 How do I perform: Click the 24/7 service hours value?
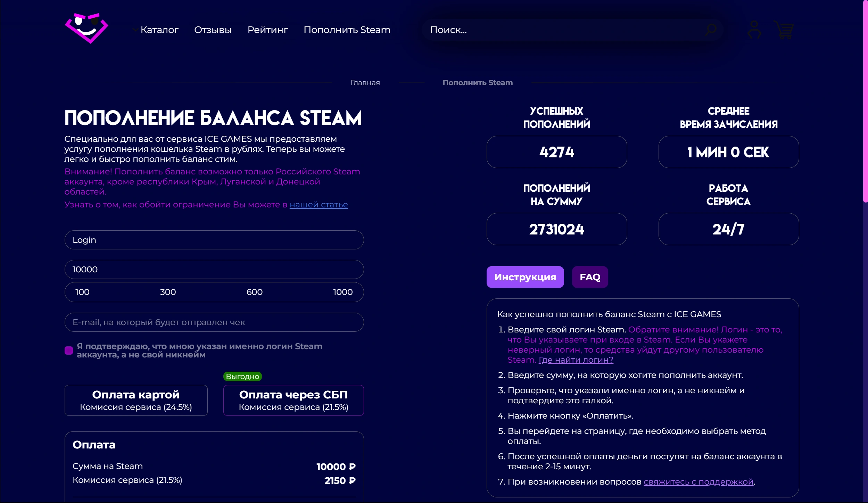point(728,229)
